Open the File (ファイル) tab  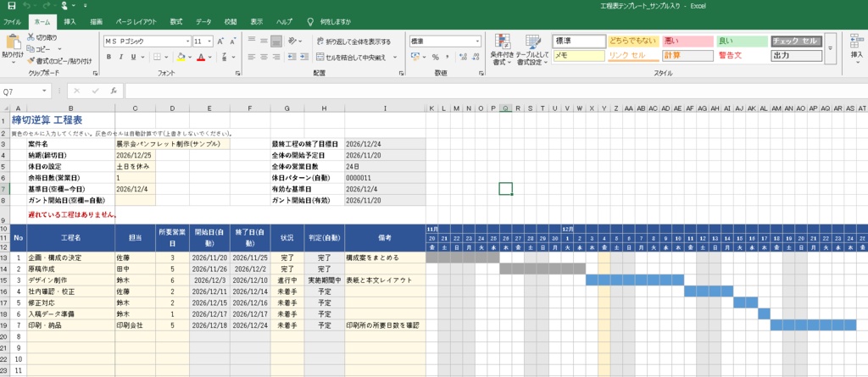click(12, 21)
